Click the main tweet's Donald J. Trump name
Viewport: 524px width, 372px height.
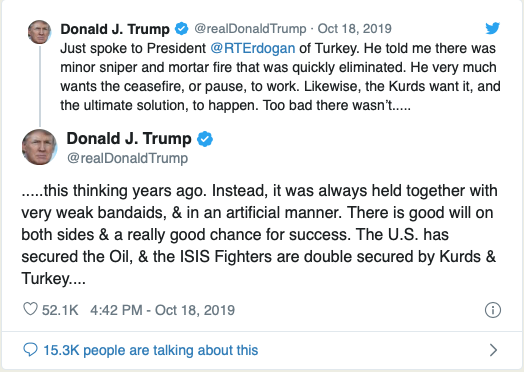click(129, 138)
